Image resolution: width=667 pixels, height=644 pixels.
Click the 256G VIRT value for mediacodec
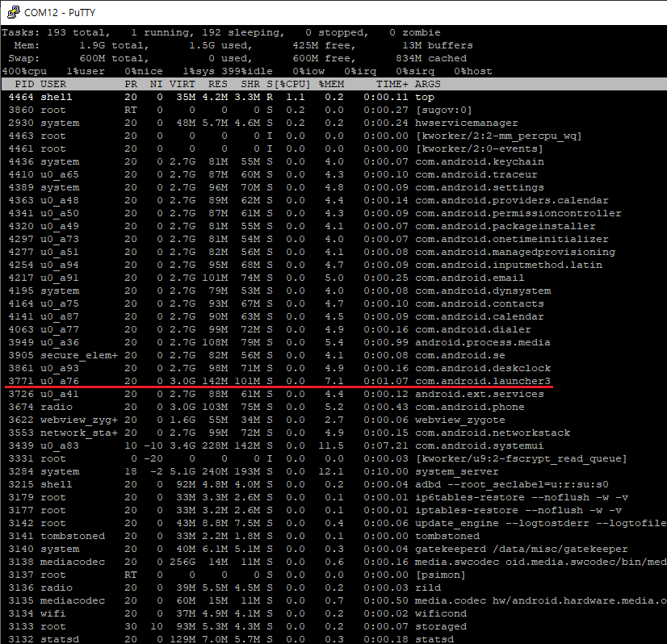point(182,561)
